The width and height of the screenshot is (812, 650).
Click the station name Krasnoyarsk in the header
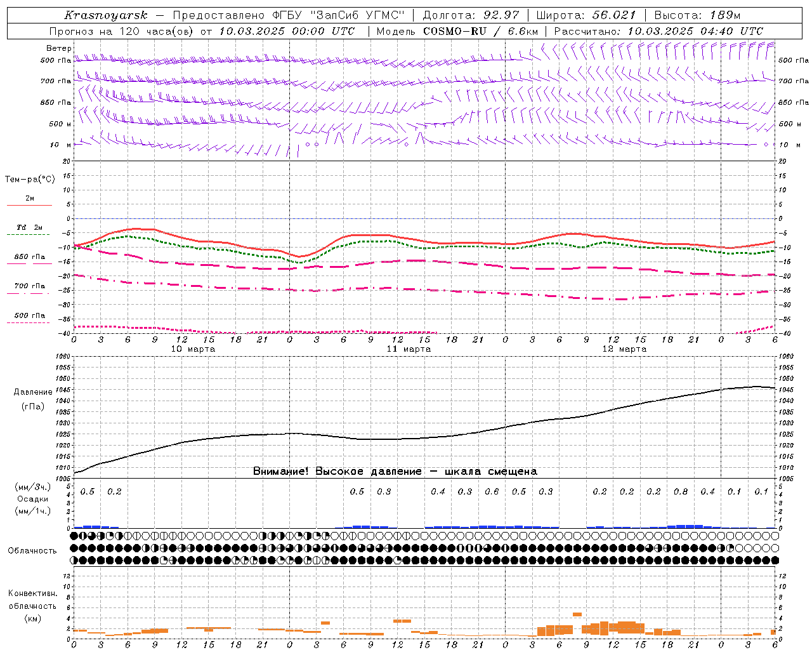pyautogui.click(x=105, y=15)
